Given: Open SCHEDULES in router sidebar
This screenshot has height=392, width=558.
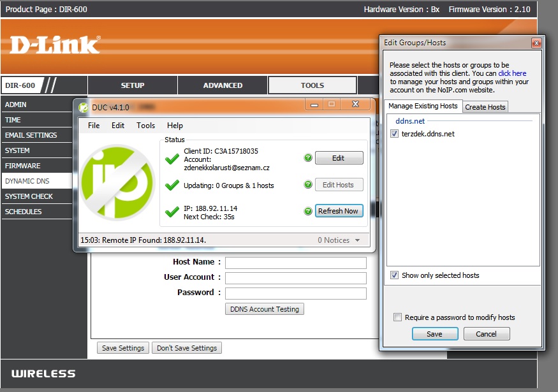Looking at the screenshot, I should 37,212.
